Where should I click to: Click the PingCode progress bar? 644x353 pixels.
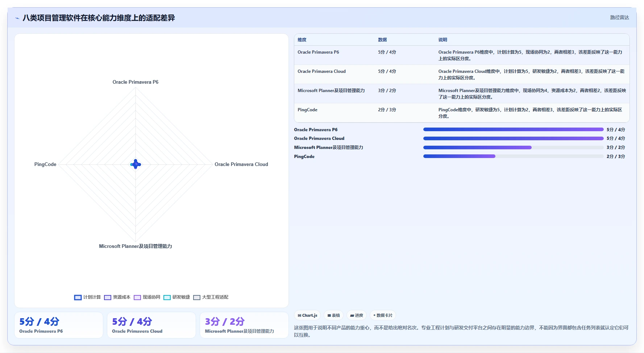point(513,156)
